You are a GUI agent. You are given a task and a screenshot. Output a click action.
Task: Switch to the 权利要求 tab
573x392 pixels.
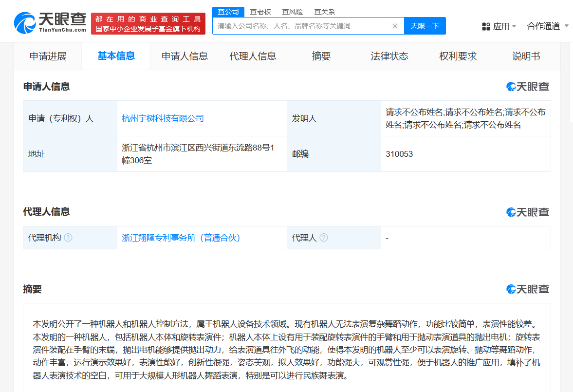pos(458,56)
